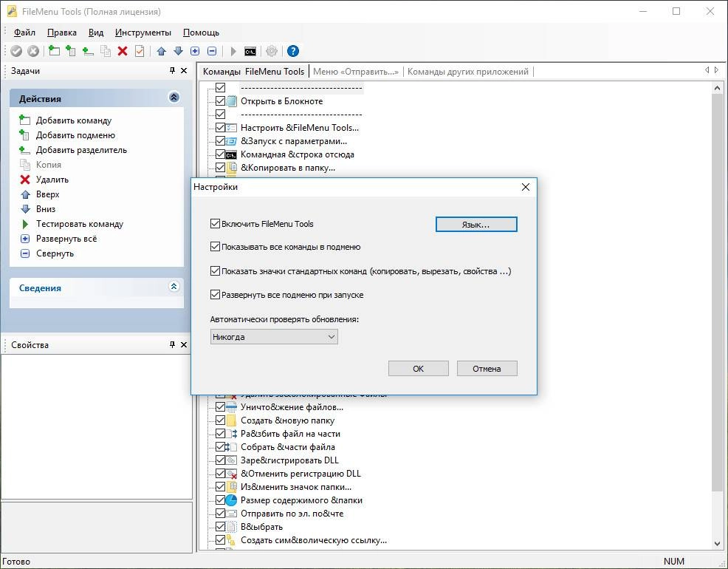The width and height of the screenshot is (728, 569).
Task: Click the Отмена button
Action: click(487, 368)
